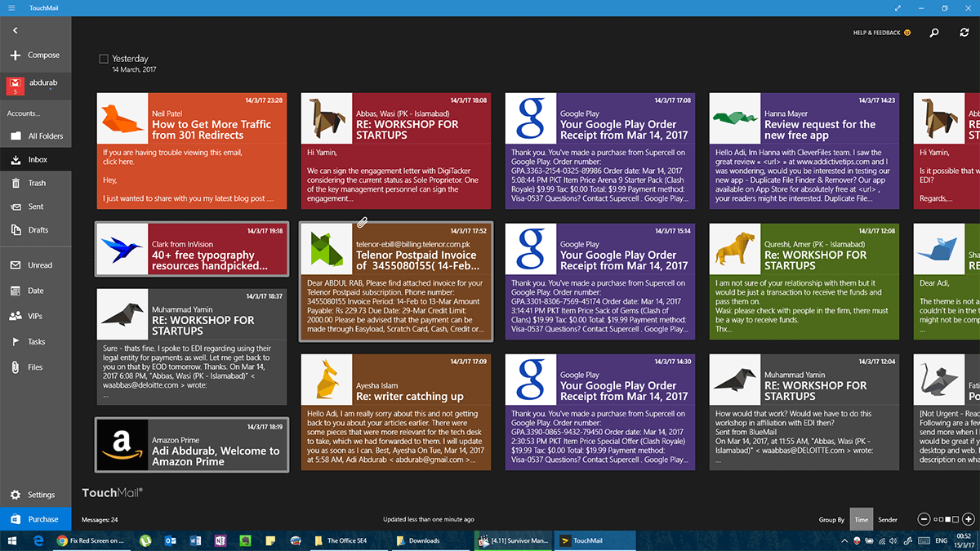Select the largest tile size square
This screenshot has height=551, width=980.
click(955, 519)
